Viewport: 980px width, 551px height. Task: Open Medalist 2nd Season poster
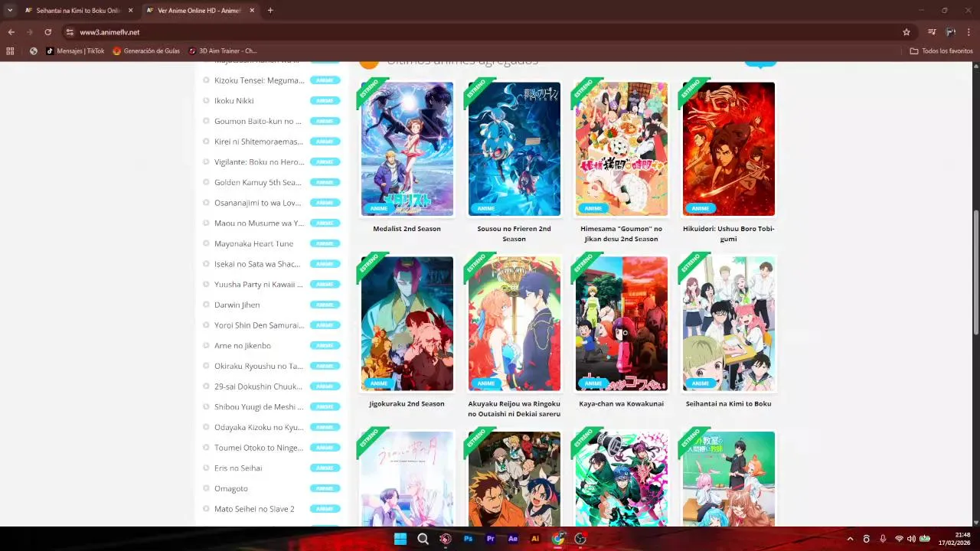[407, 149]
